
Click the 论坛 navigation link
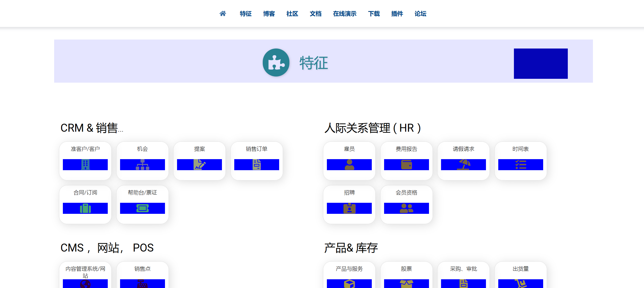(420, 14)
